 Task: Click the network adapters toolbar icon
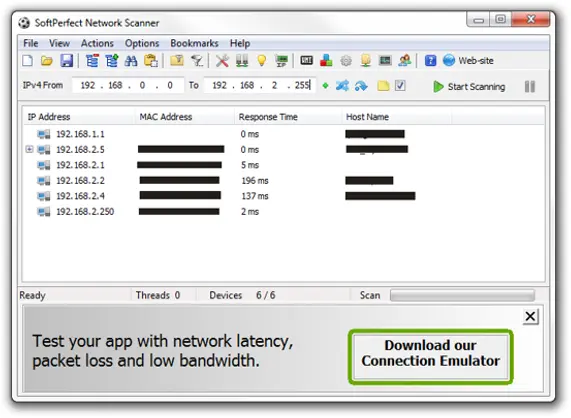coord(242,61)
